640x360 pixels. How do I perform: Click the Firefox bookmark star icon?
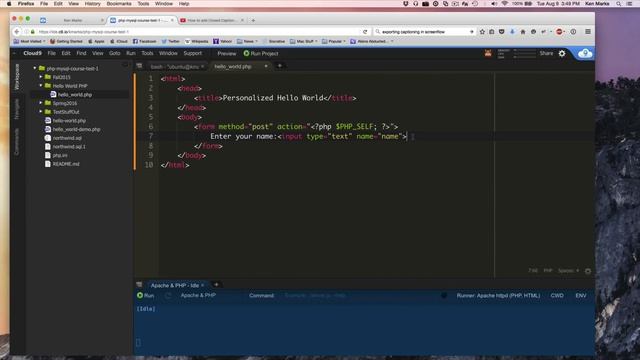(x=482, y=31)
